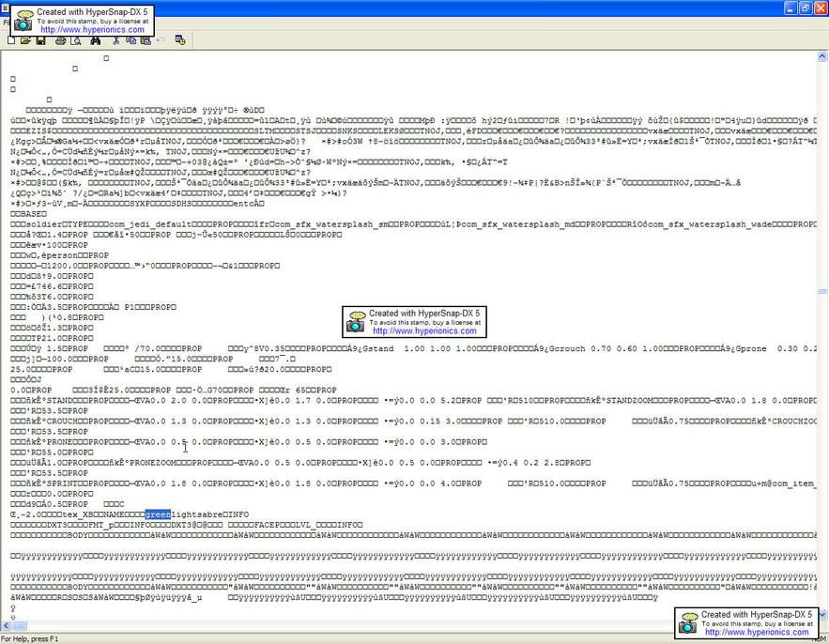This screenshot has height=644, width=829.
Task: Click the horizontal scrollbar thumb
Action: click(x=20, y=626)
